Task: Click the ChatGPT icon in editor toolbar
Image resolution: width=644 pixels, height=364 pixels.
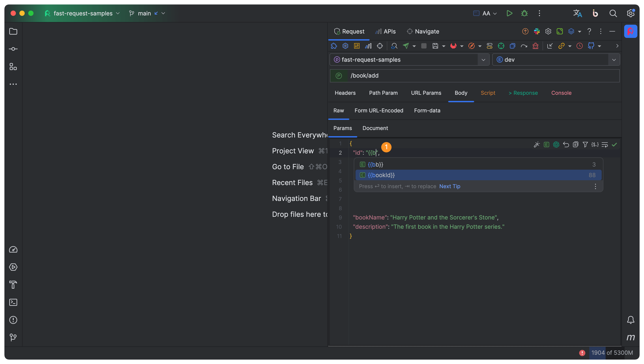Action: tap(556, 145)
